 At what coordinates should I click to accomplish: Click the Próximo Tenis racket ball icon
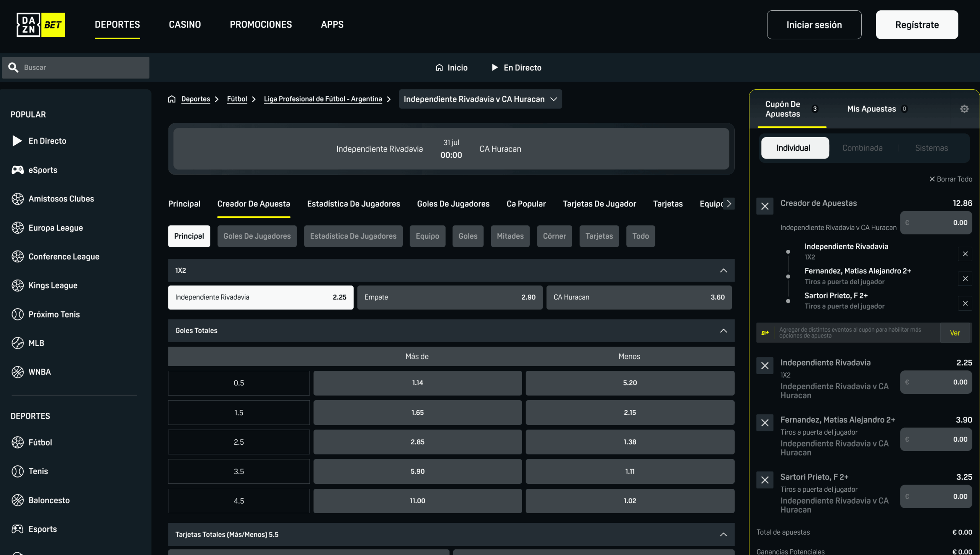point(17,314)
